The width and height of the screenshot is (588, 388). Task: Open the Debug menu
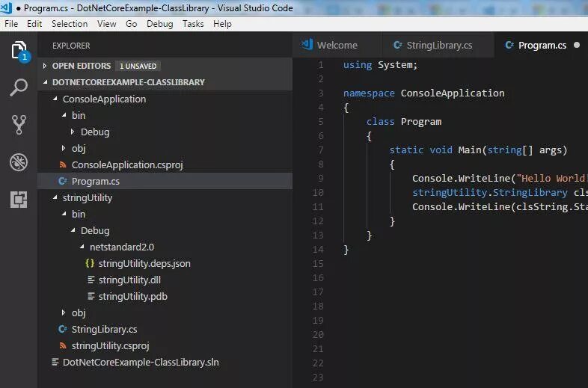tap(160, 24)
